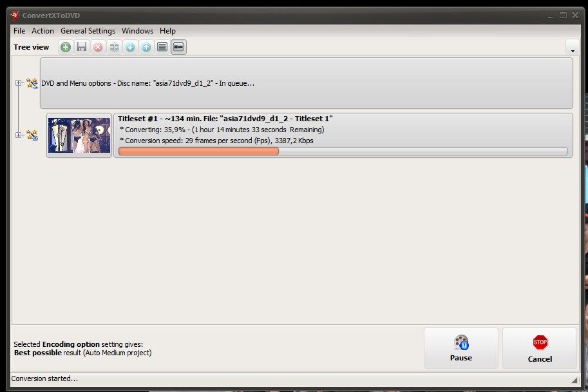Switch to the plain list view icon

pos(162,47)
